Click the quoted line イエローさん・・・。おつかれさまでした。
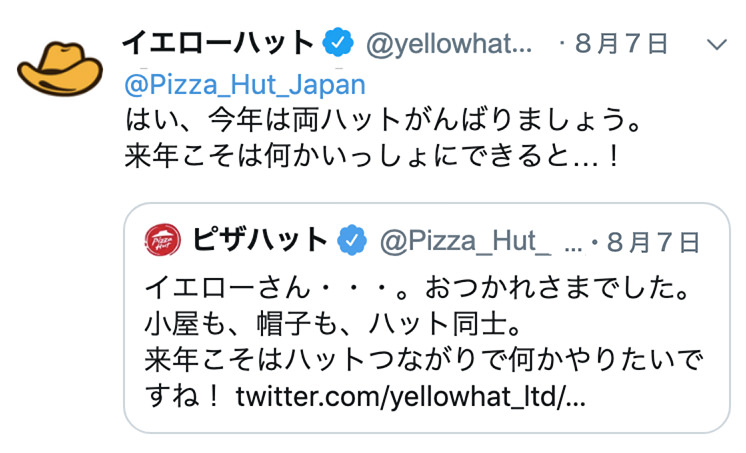The width and height of the screenshot is (746, 453). 417,288
